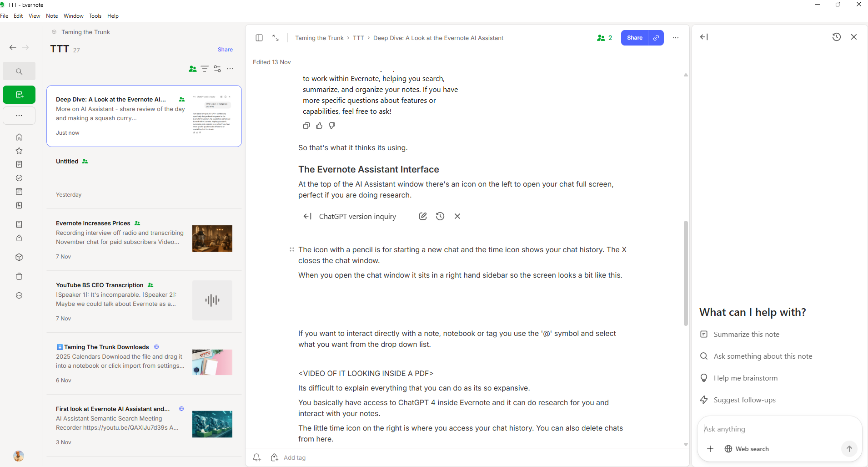Click the Ask anything input field

[x=779, y=429]
